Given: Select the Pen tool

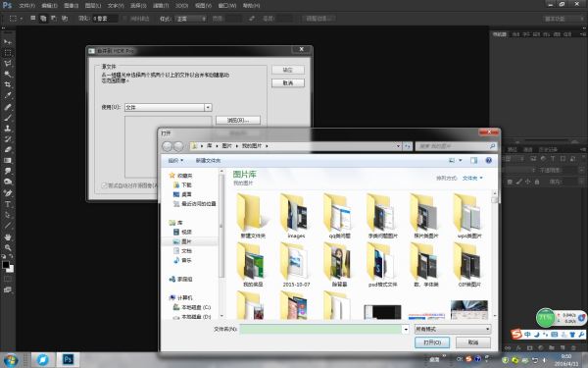Looking at the screenshot, I should [x=8, y=193].
